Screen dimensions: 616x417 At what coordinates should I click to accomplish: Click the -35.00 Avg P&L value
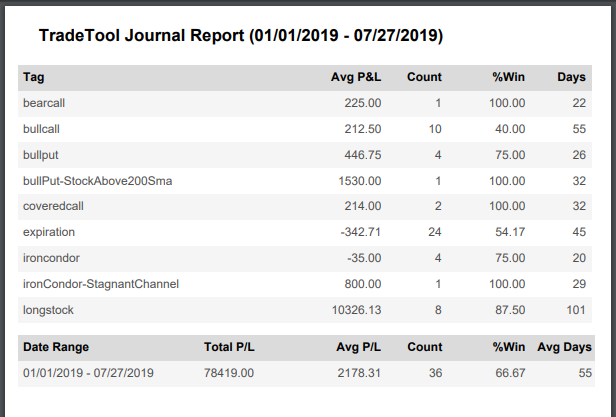pyautogui.click(x=364, y=258)
